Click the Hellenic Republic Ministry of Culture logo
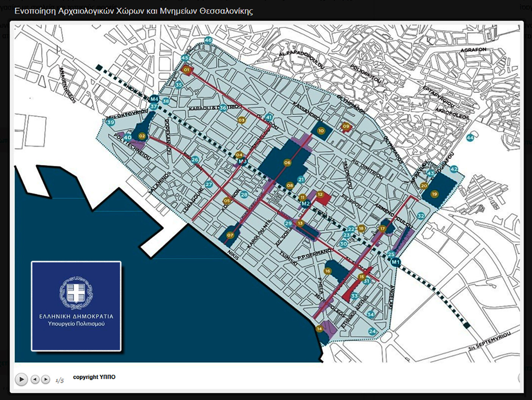The height and width of the screenshot is (400, 532). 76,306
